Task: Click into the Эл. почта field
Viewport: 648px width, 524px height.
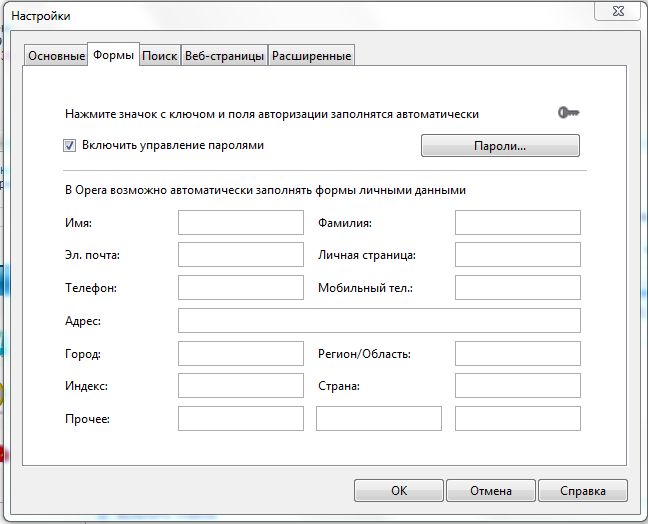Action: [240, 255]
